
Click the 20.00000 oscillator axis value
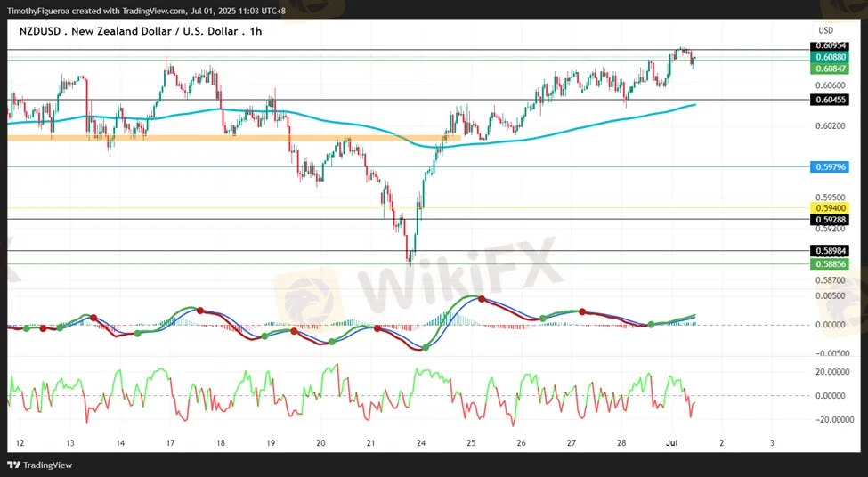pos(832,372)
